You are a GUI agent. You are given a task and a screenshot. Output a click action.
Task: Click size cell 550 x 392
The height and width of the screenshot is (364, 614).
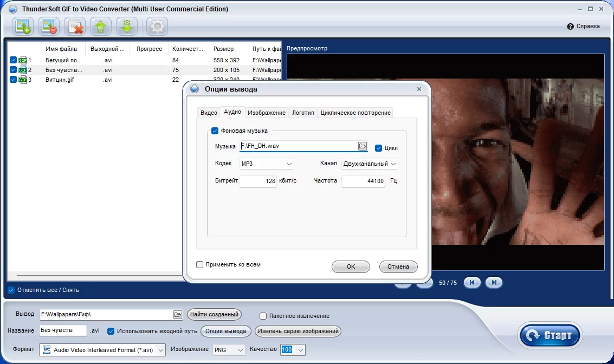click(x=227, y=60)
